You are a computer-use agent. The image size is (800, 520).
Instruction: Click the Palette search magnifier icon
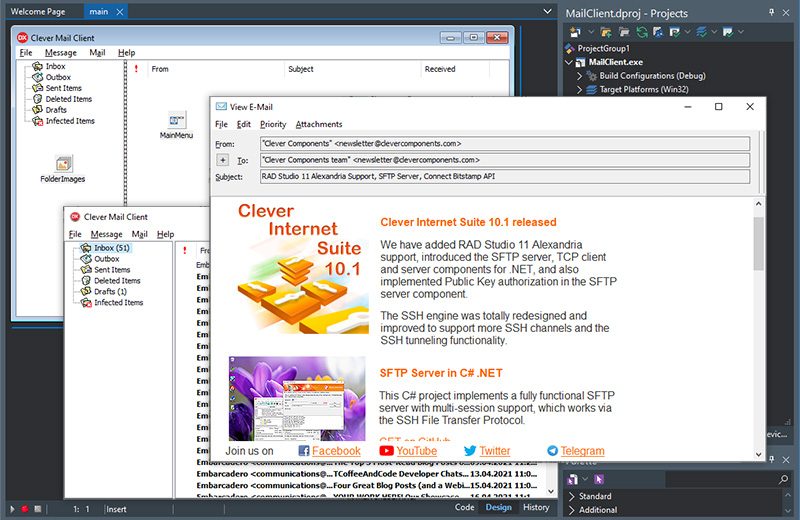783,479
